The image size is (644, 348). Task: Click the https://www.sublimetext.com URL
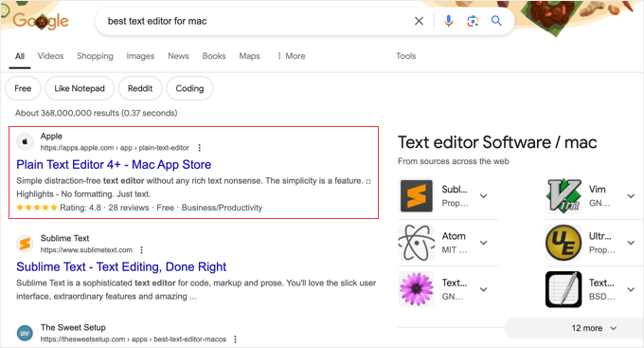[x=86, y=249]
